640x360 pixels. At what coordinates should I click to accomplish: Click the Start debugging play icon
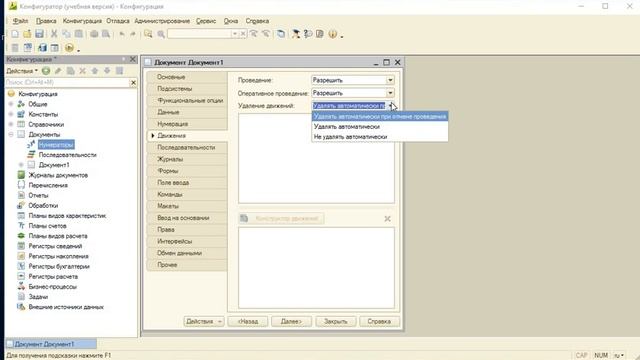pyautogui.click(x=69, y=48)
